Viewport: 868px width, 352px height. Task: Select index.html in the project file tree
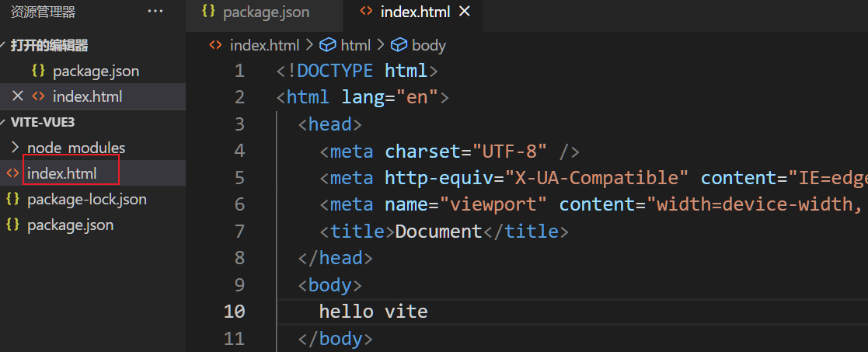[x=62, y=173]
